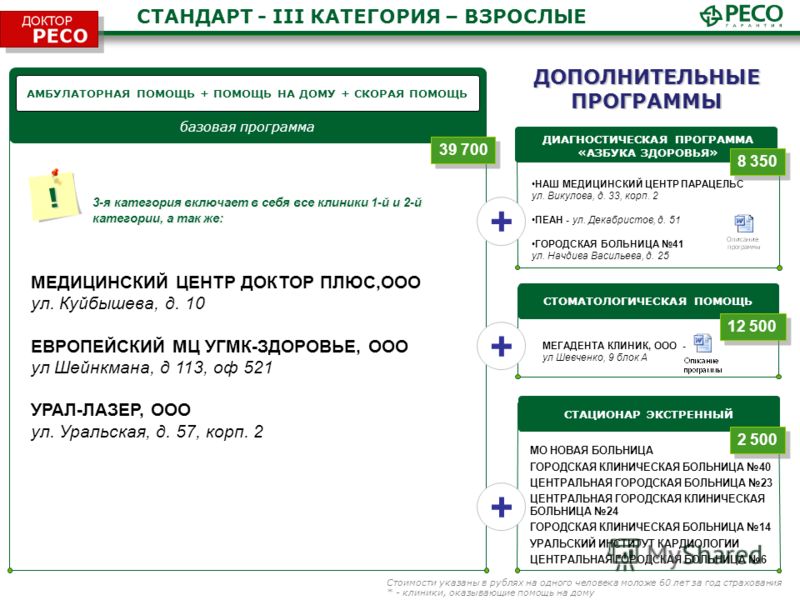
Task: Select Урал-Лазер, ООО
Action: point(111,410)
